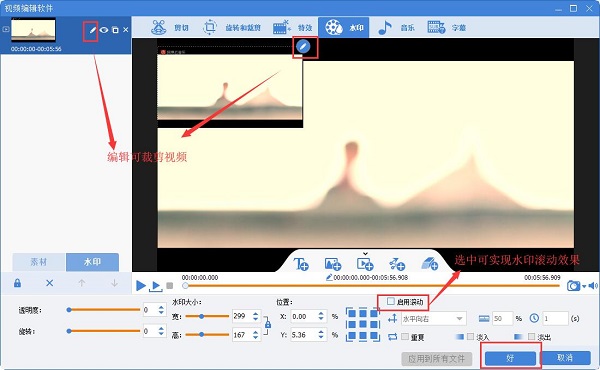Take a snapshot with the camera icon
Viewport: 600px width, 370px height.
point(573,285)
